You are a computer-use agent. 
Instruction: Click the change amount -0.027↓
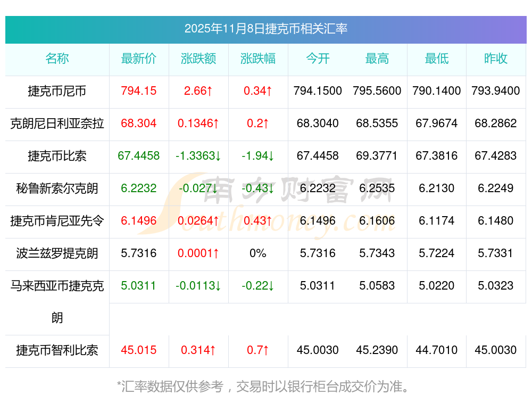tap(198, 188)
